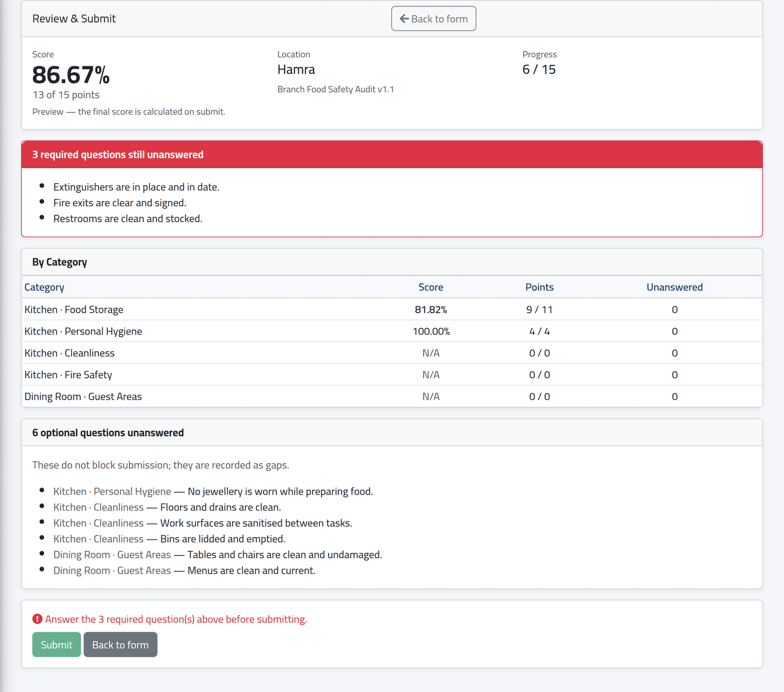Select the Kitchen · Food Storage row label
Image resolution: width=784 pixels, height=692 pixels.
point(74,310)
